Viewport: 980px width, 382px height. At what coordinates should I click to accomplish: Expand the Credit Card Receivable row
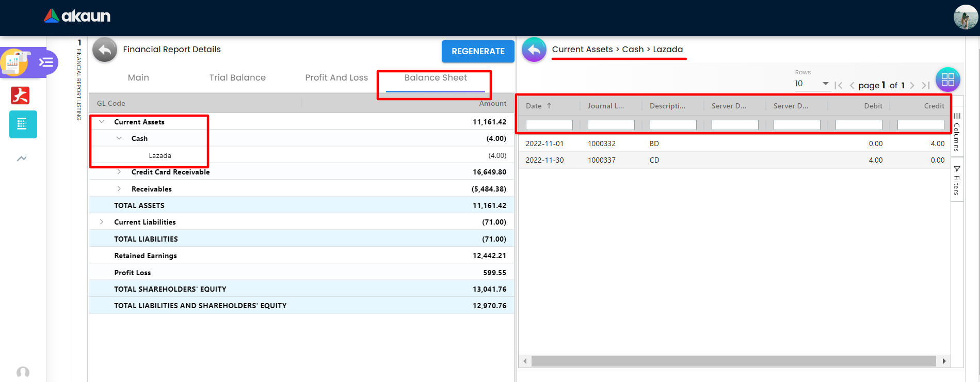pos(119,172)
